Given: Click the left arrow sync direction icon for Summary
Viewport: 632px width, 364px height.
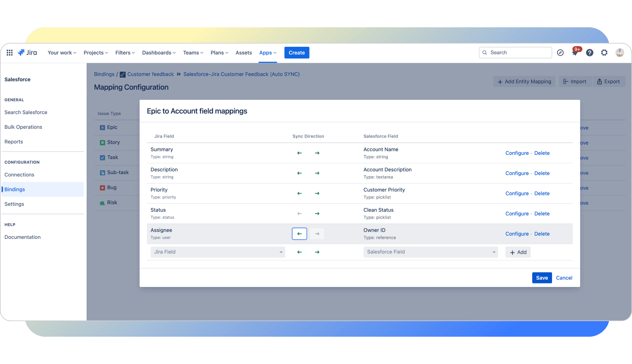Looking at the screenshot, I should (299, 153).
